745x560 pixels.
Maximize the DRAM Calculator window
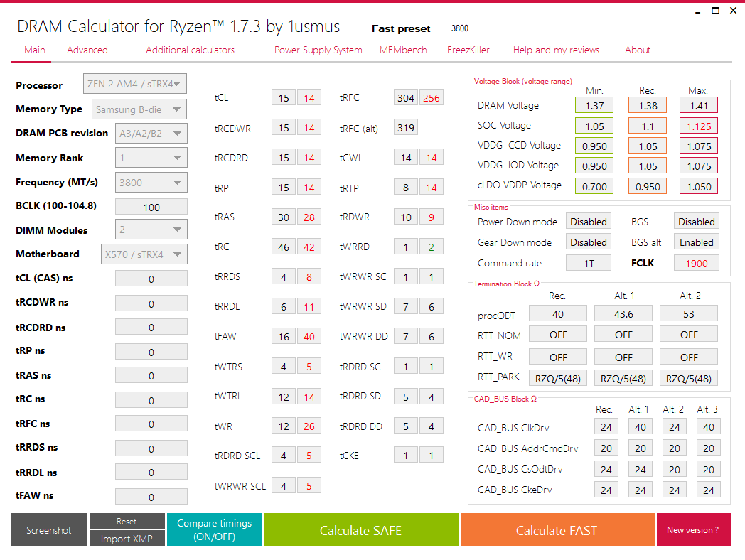point(715,11)
